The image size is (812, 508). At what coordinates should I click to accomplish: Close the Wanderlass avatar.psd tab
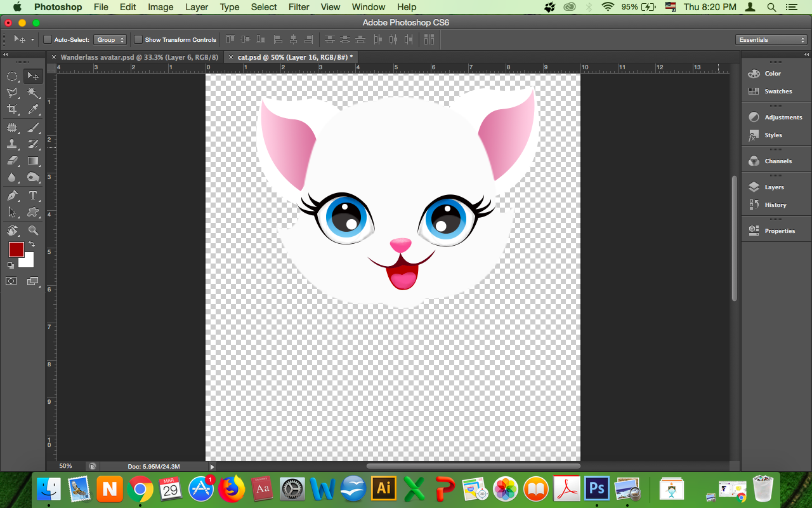point(53,57)
